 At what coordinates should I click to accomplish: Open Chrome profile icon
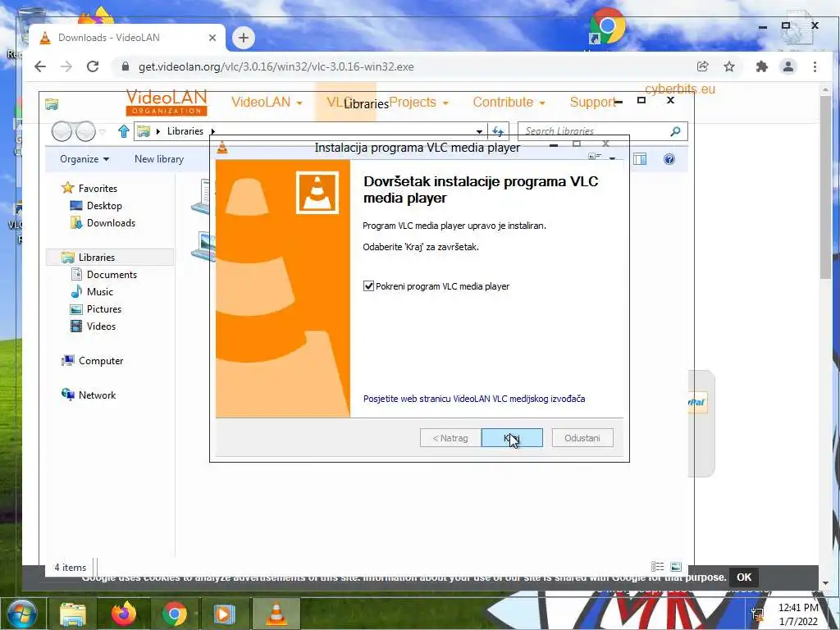[788, 66]
